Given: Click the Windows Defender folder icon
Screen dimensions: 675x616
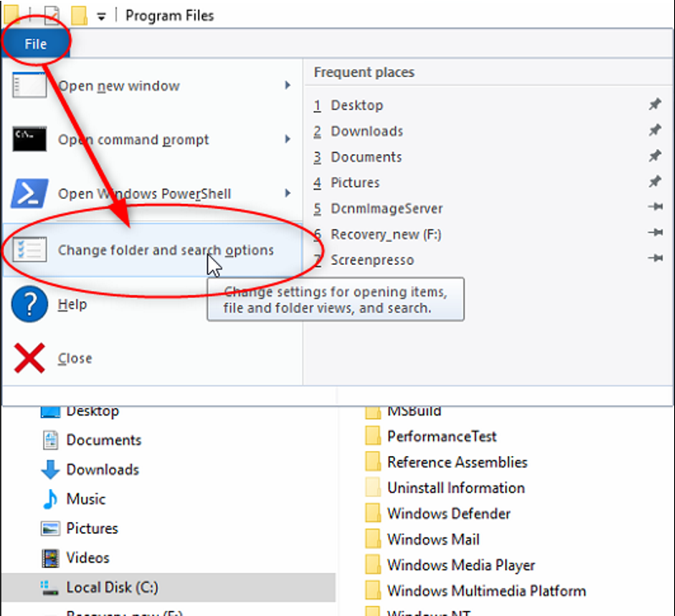Looking at the screenshot, I should [x=373, y=514].
